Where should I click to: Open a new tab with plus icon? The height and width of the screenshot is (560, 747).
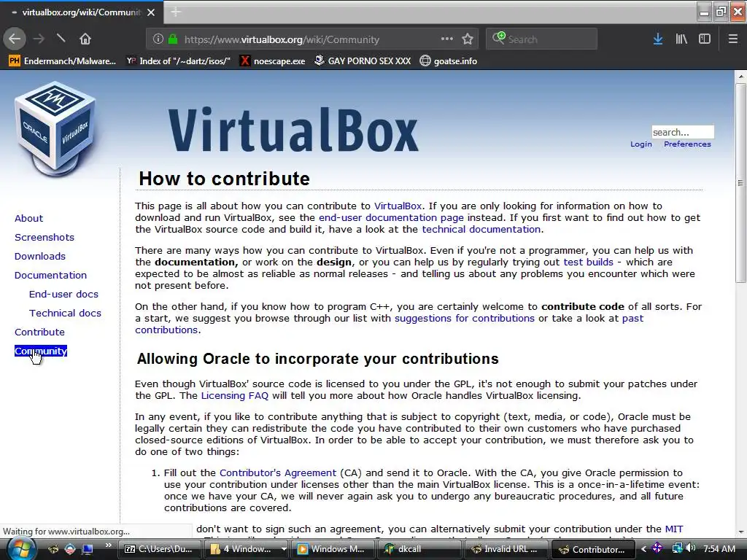[175, 12]
